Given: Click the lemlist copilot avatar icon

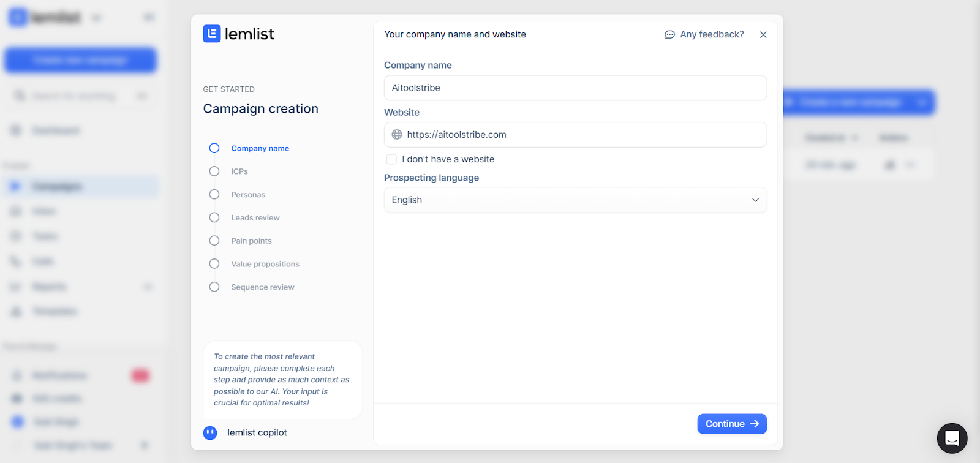Looking at the screenshot, I should (210, 433).
